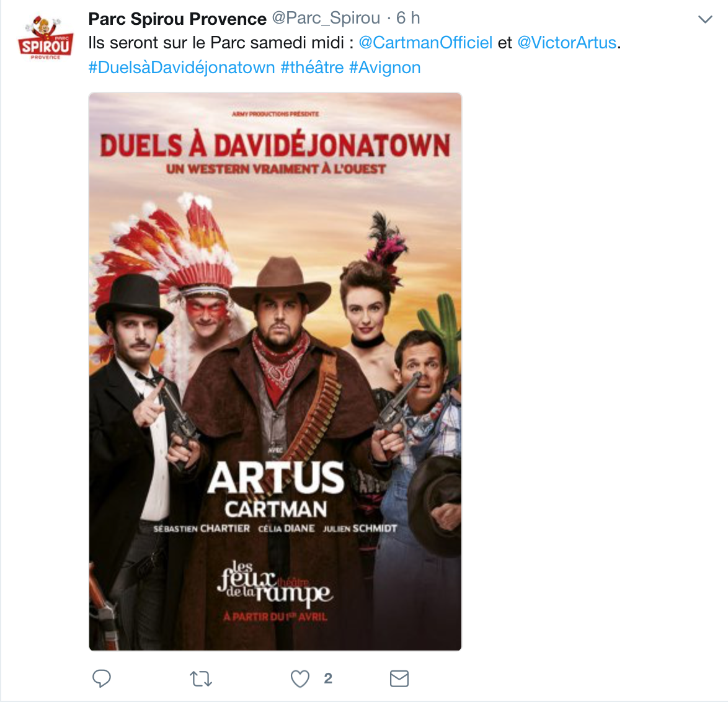This screenshot has width=728, height=702.
Task: Enlarge the Duels à Davidéjonatown poster image
Action: tap(275, 371)
